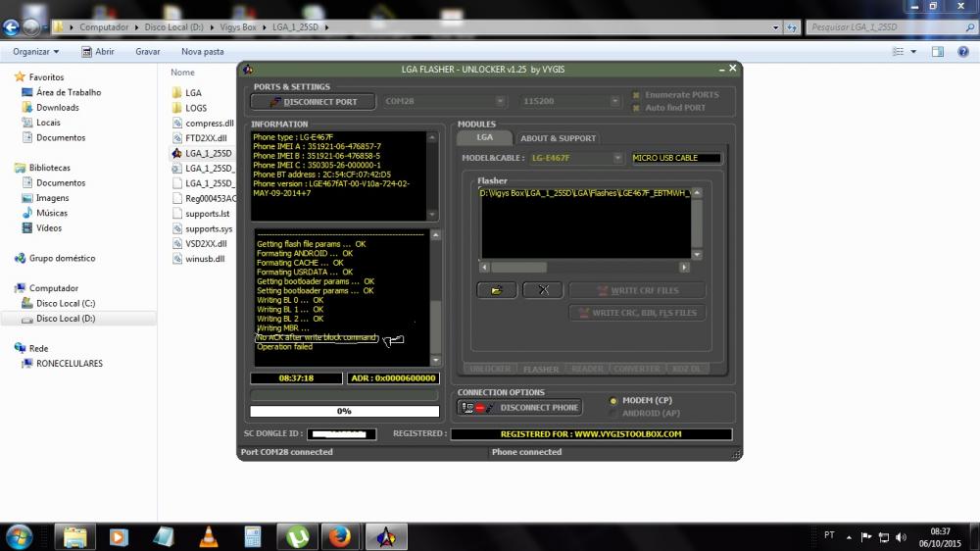Expand Vigys Box breadcrumb arrow
980x551 pixels.
(x=265, y=27)
